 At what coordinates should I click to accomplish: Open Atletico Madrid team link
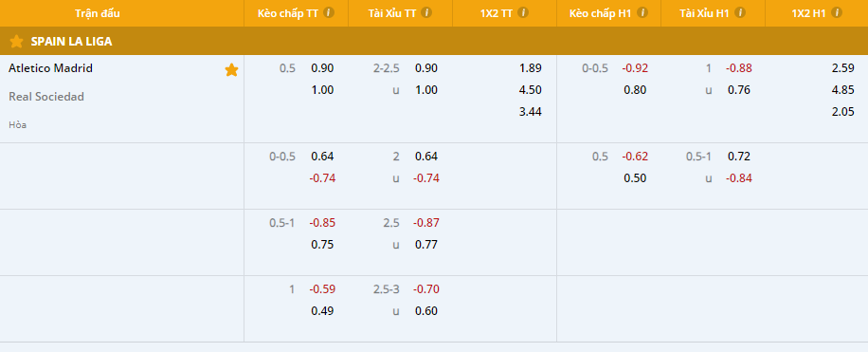tap(50, 68)
